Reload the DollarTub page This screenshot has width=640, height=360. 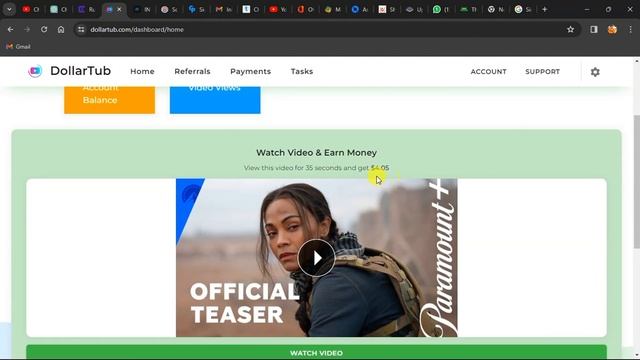44,29
